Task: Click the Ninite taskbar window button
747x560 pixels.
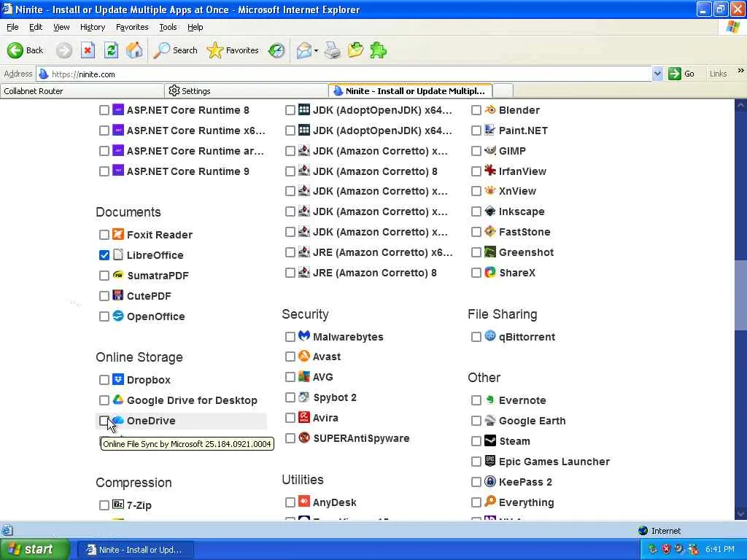Action: (x=135, y=550)
